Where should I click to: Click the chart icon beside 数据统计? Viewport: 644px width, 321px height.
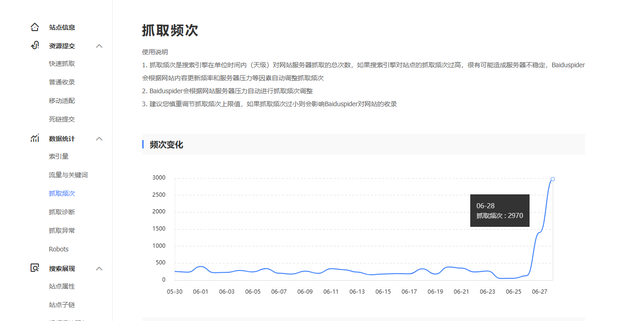point(35,138)
